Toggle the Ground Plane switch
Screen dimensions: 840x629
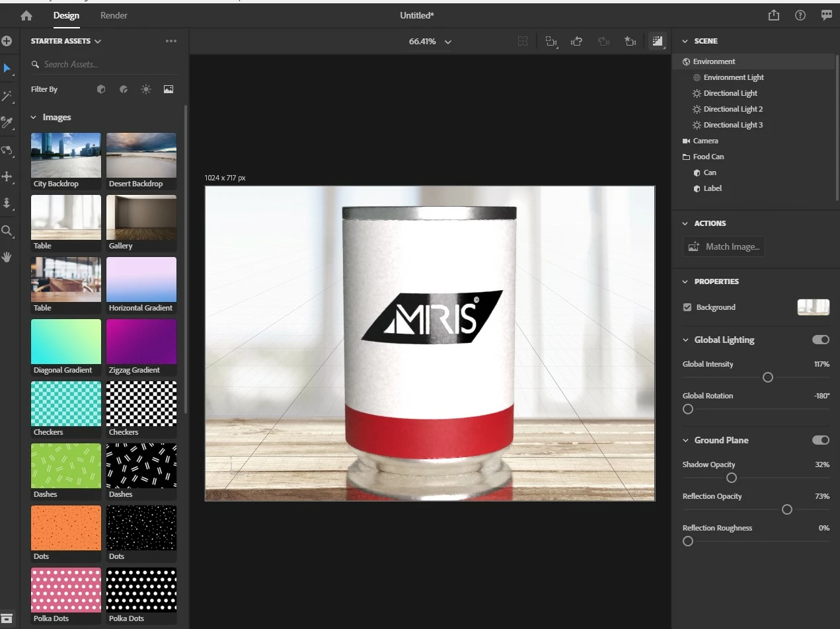point(821,440)
